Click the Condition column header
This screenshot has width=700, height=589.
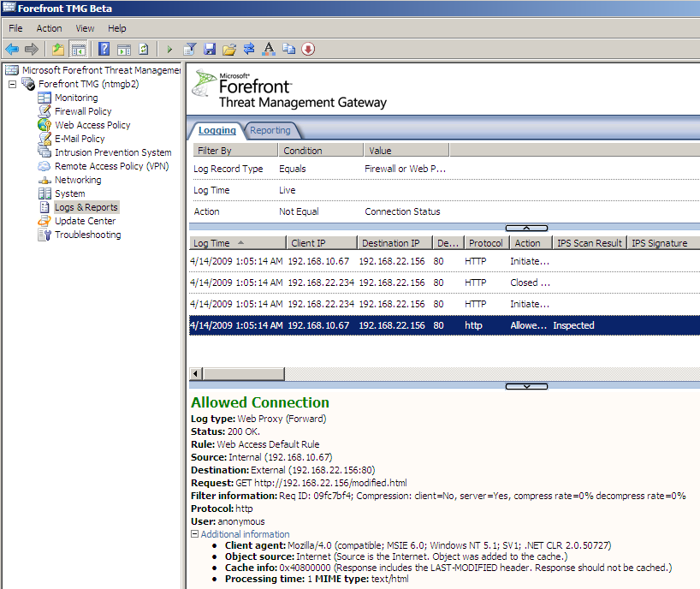pos(321,151)
